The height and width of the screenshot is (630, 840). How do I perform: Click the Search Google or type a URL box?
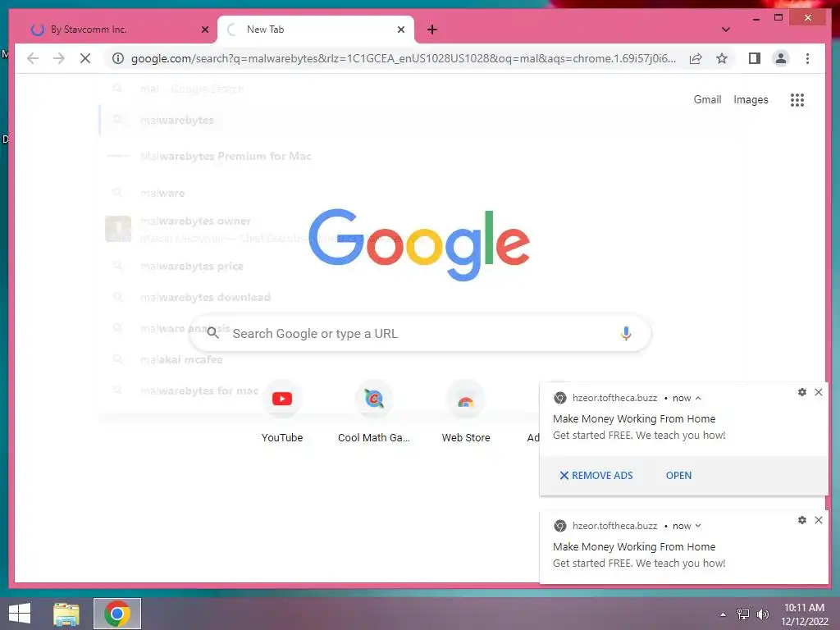coord(420,333)
